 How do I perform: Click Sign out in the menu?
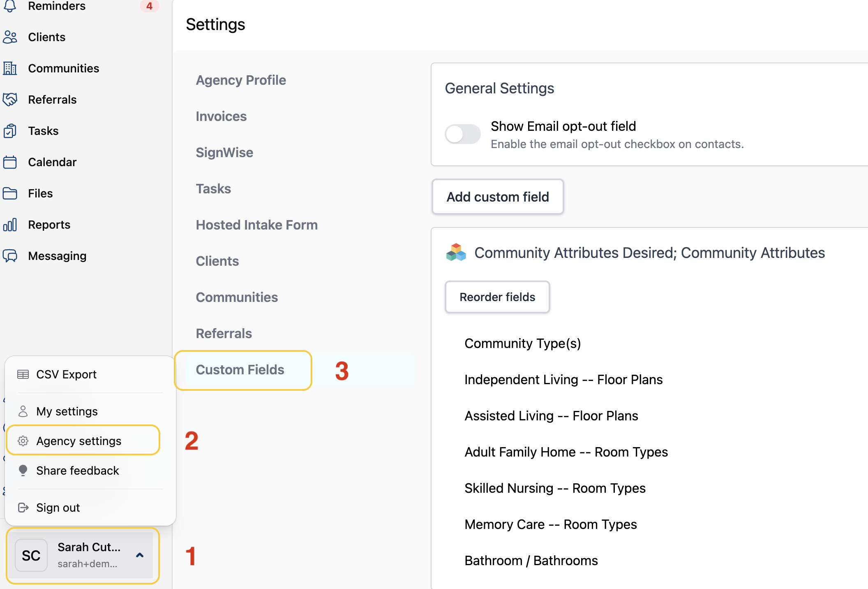coord(58,508)
